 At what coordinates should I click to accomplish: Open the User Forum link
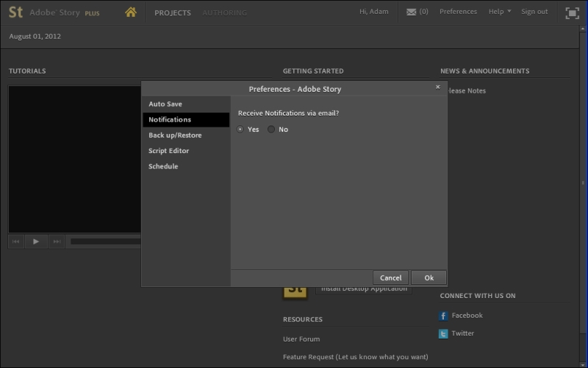tap(301, 339)
